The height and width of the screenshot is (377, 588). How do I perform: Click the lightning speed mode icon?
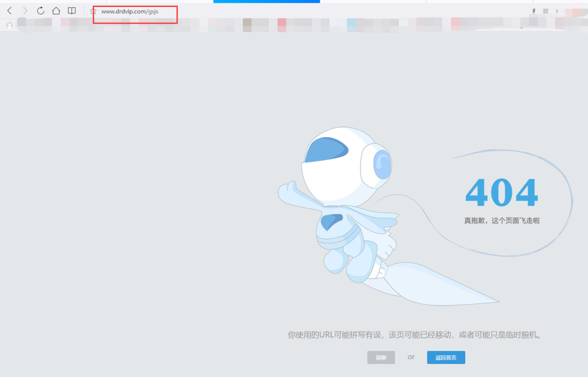pos(534,11)
